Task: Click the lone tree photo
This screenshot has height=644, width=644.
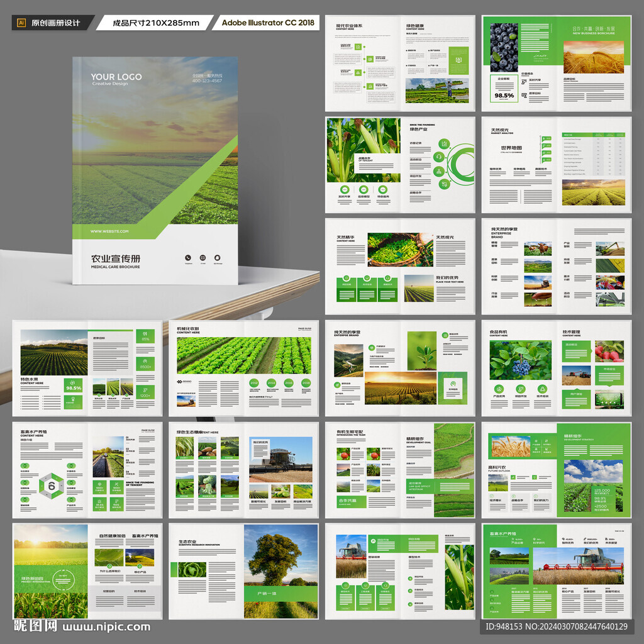Action: [281, 555]
